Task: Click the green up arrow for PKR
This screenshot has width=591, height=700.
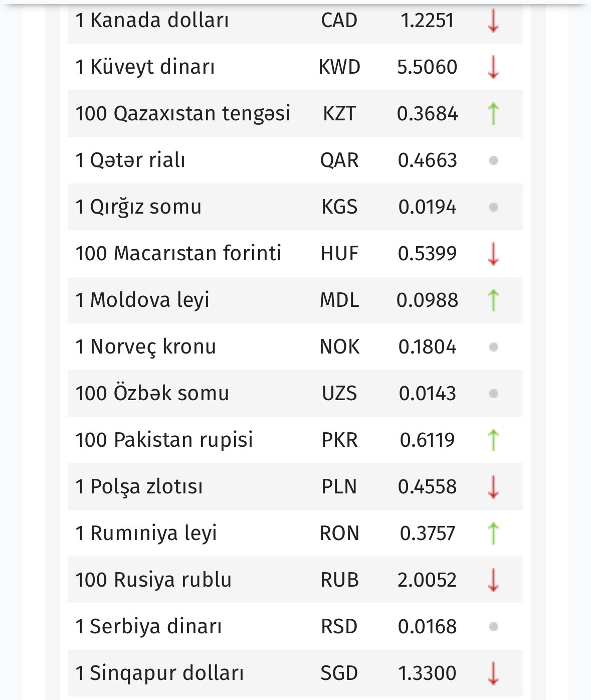Action: [x=493, y=440]
